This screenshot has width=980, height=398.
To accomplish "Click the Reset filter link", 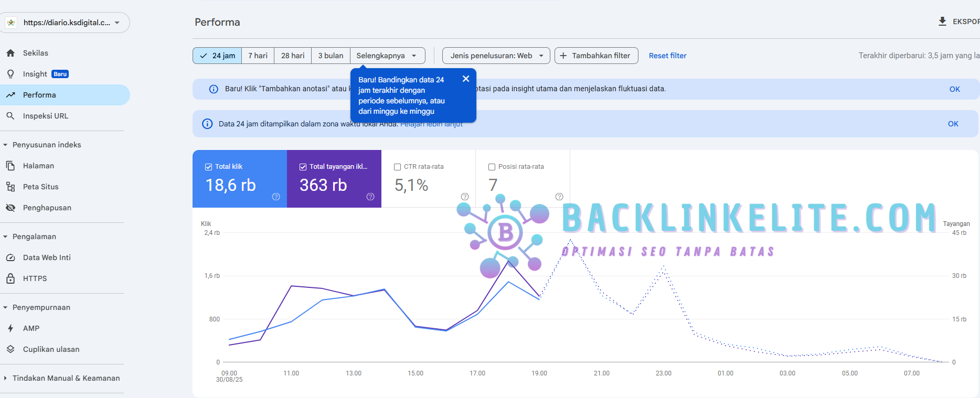I will pos(667,56).
